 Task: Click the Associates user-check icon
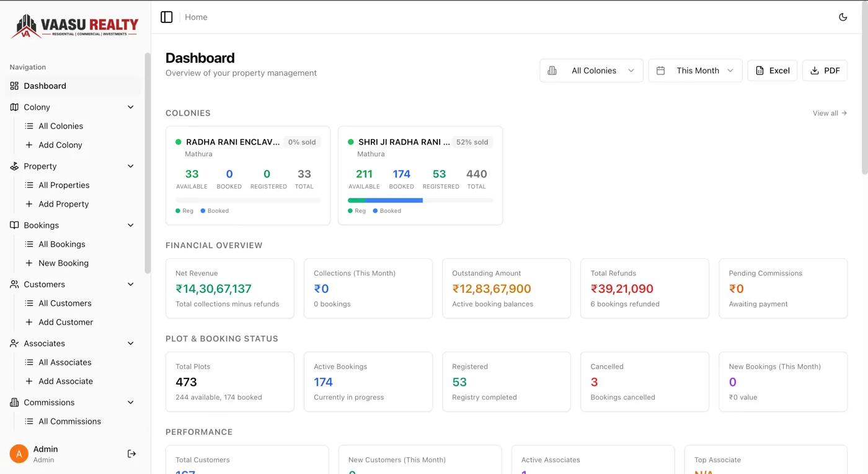(x=14, y=343)
